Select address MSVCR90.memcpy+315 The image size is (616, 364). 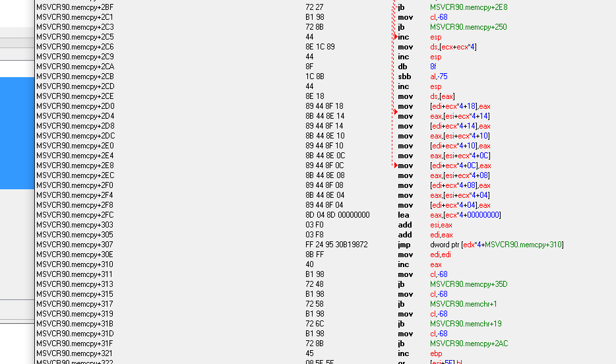(x=75, y=294)
